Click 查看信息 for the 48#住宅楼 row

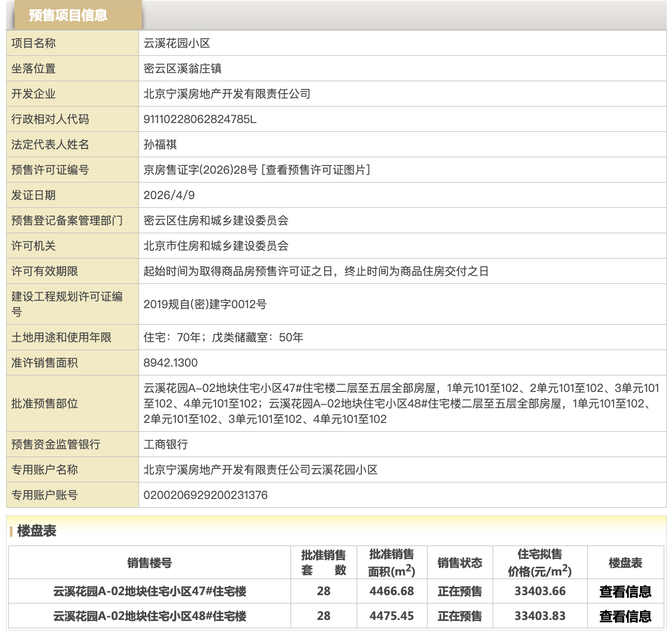pos(625,616)
